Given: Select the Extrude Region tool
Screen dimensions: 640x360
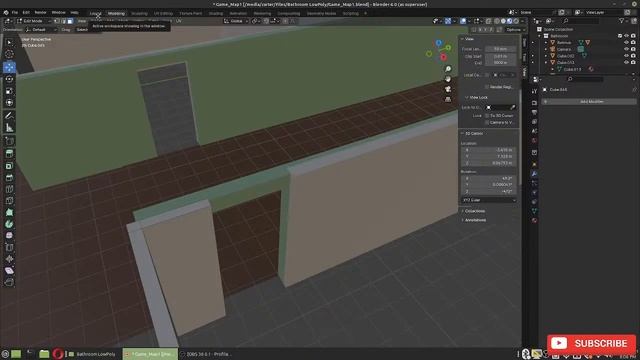Looking at the screenshot, I should (9, 153).
